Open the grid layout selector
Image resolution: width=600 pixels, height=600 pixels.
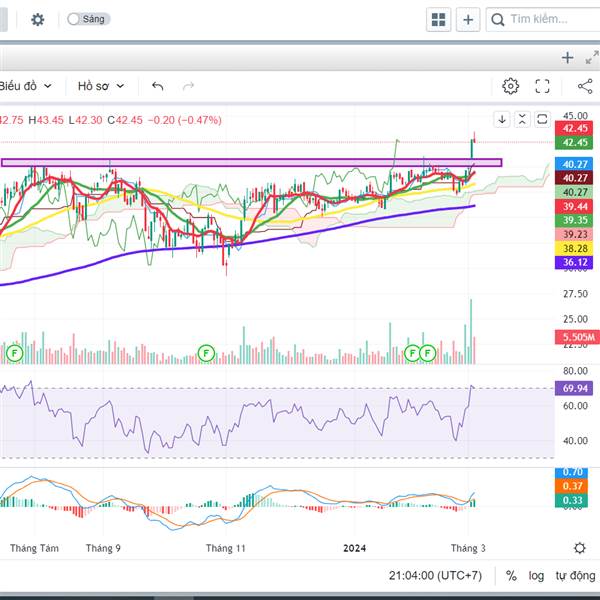[439, 20]
